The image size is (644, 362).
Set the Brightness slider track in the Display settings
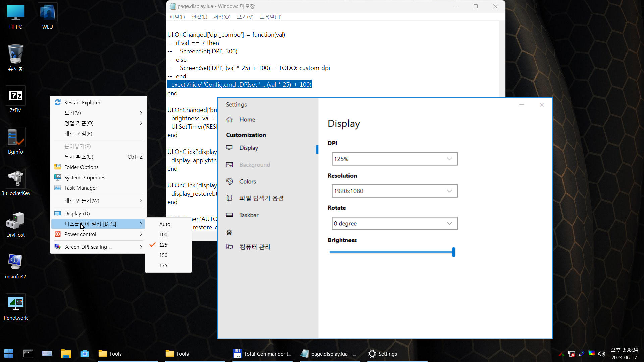[x=392, y=252]
